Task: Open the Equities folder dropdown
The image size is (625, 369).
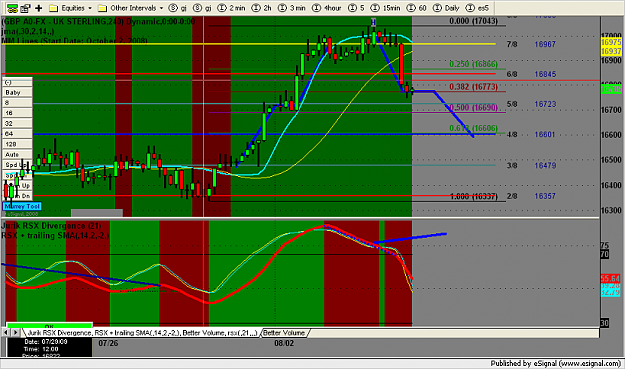Action: click(x=71, y=8)
